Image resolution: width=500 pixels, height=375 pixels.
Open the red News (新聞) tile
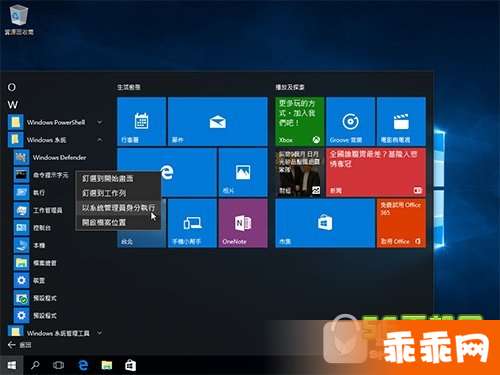(376, 172)
